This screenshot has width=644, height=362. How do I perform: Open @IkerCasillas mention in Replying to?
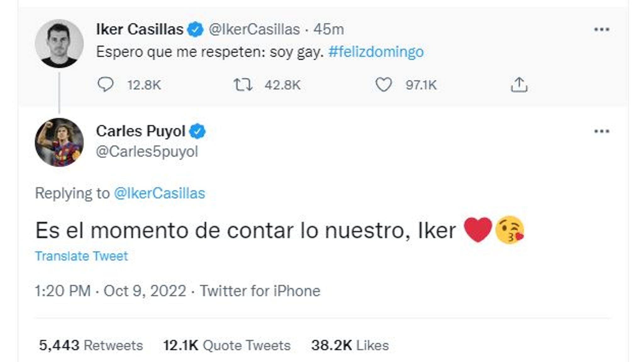tap(159, 193)
